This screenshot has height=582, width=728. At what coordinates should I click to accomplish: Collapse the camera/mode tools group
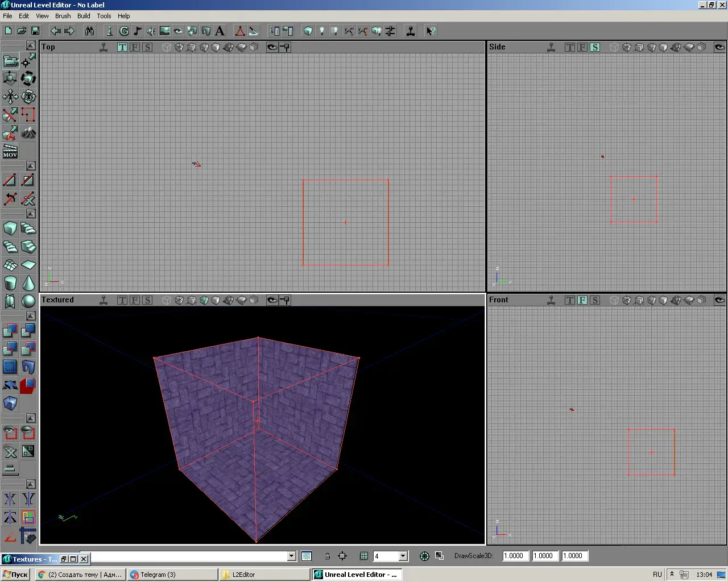[31, 45]
